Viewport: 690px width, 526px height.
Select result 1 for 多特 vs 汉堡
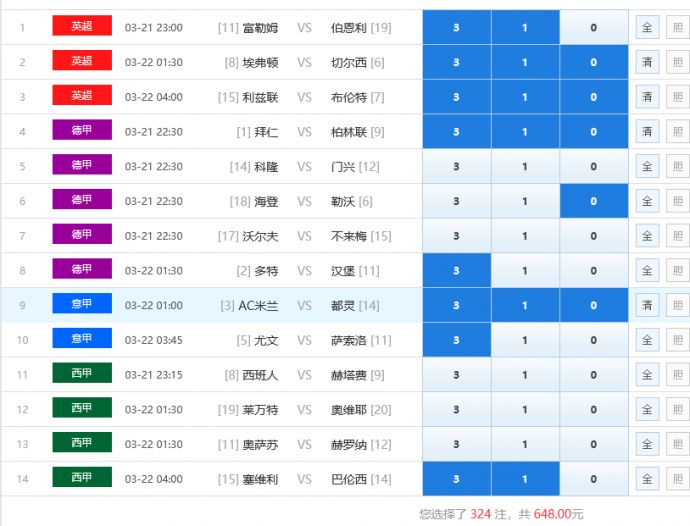click(524, 271)
